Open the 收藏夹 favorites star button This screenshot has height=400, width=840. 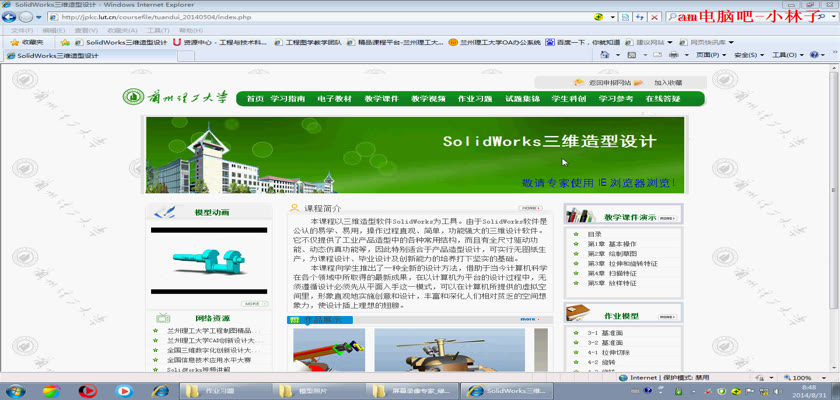[x=27, y=42]
